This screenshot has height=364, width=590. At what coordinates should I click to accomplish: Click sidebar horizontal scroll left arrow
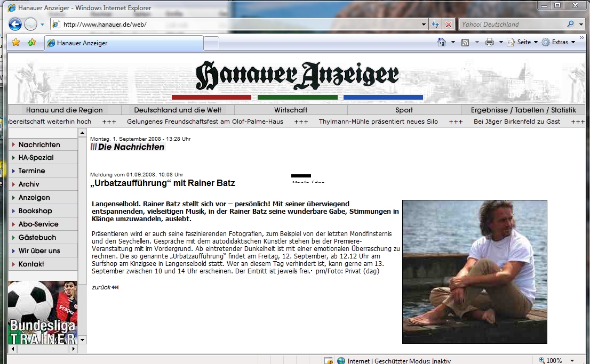(12, 349)
